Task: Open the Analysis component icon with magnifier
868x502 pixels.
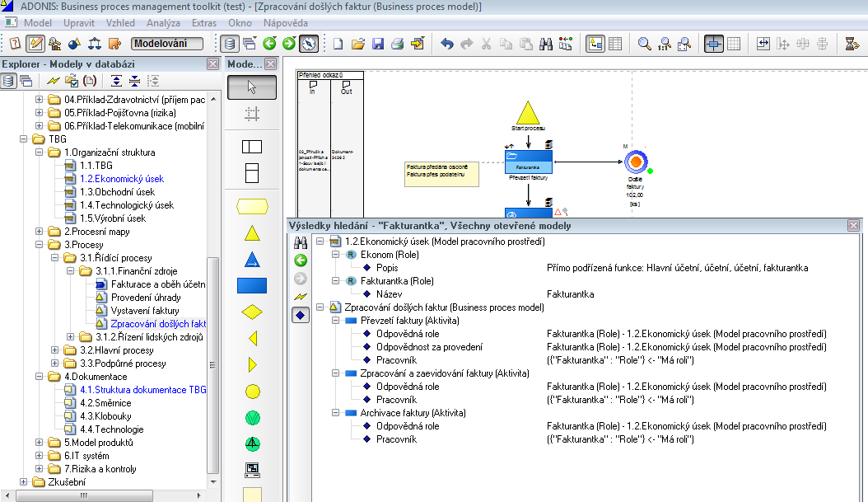Action: click(55, 43)
